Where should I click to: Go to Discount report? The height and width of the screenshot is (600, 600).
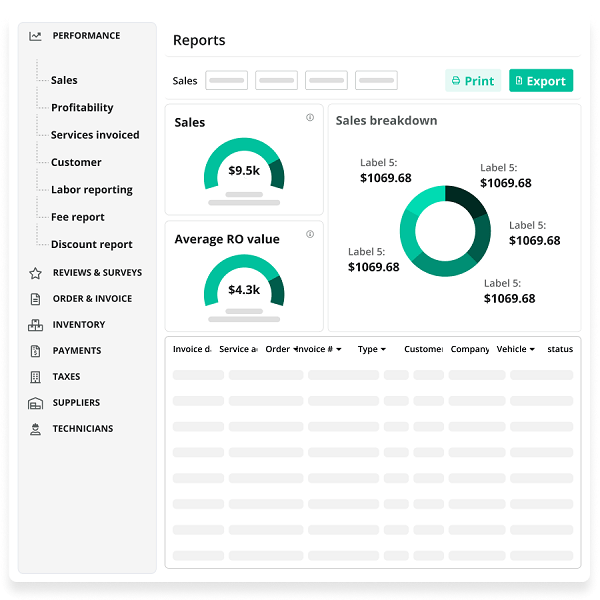(91, 245)
